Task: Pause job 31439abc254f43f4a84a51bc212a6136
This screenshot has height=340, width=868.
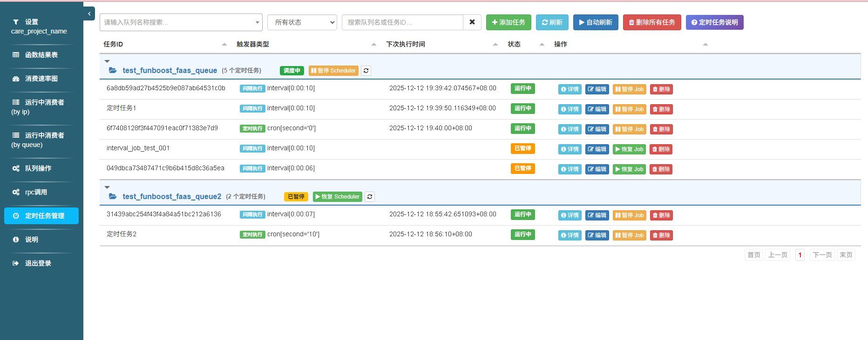Action: click(x=630, y=215)
